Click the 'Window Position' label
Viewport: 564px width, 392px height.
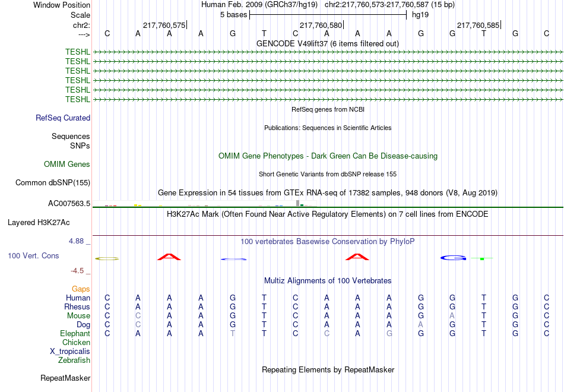pos(62,5)
